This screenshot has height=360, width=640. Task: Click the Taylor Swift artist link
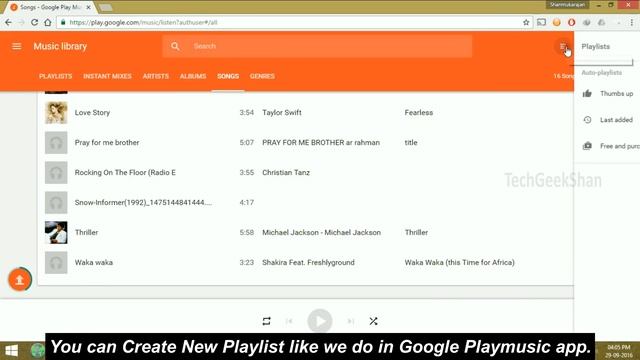point(282,113)
